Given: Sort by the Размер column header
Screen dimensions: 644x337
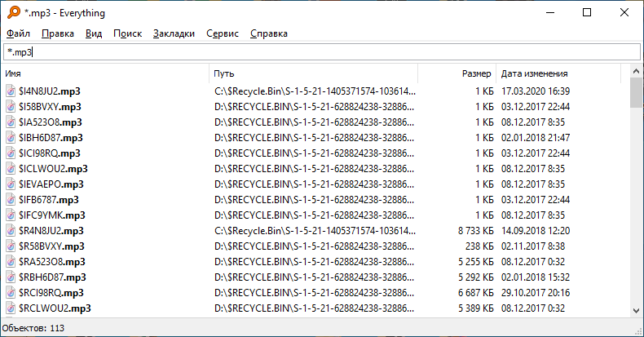Looking at the screenshot, I should tap(457, 73).
